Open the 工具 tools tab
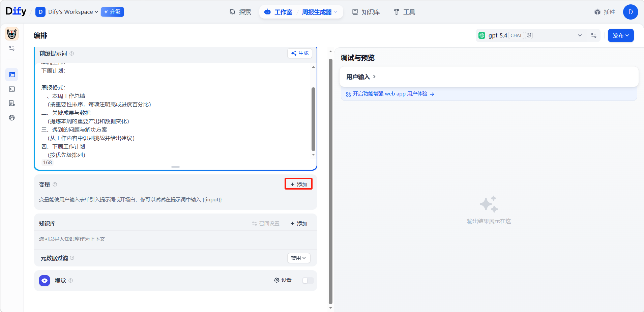644x312 pixels. [x=404, y=12]
